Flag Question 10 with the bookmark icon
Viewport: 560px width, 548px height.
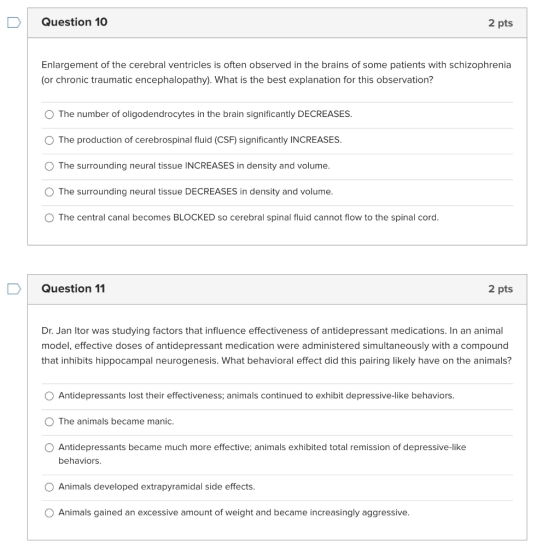(14, 23)
